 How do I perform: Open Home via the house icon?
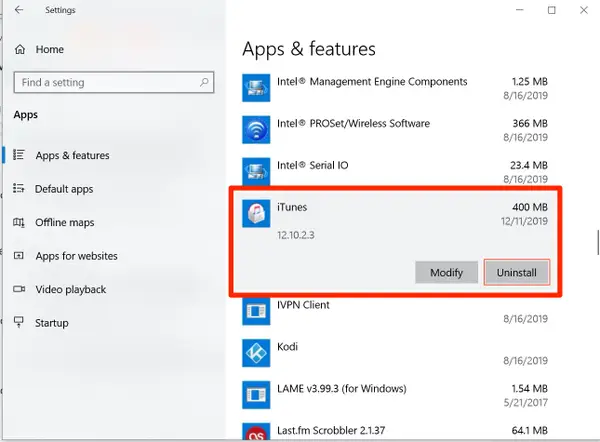20,49
